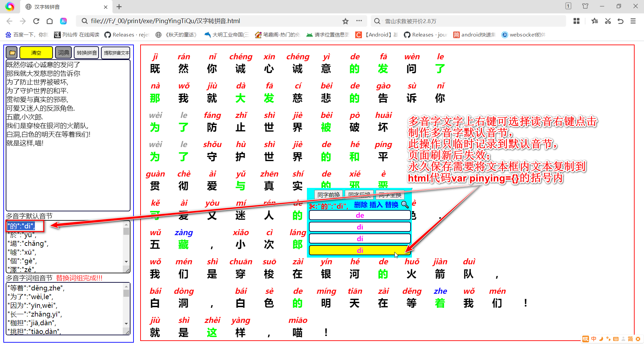The height and width of the screenshot is (345, 644).
Task: Click the input method 中 icon in tray
Action: 594,339
